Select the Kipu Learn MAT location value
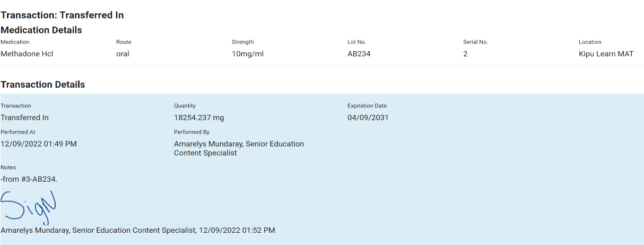Screen dimensions: 644x245 click(606, 54)
